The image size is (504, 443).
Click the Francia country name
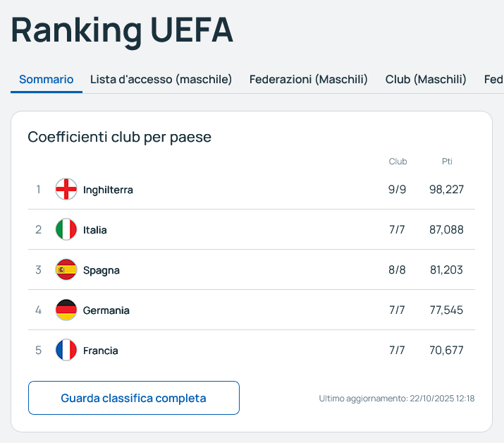coord(101,351)
